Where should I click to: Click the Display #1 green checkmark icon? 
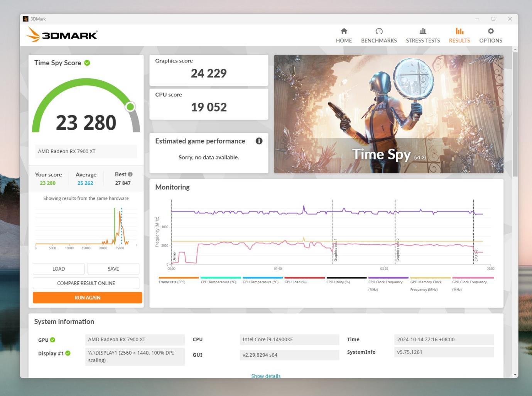pyautogui.click(x=68, y=353)
